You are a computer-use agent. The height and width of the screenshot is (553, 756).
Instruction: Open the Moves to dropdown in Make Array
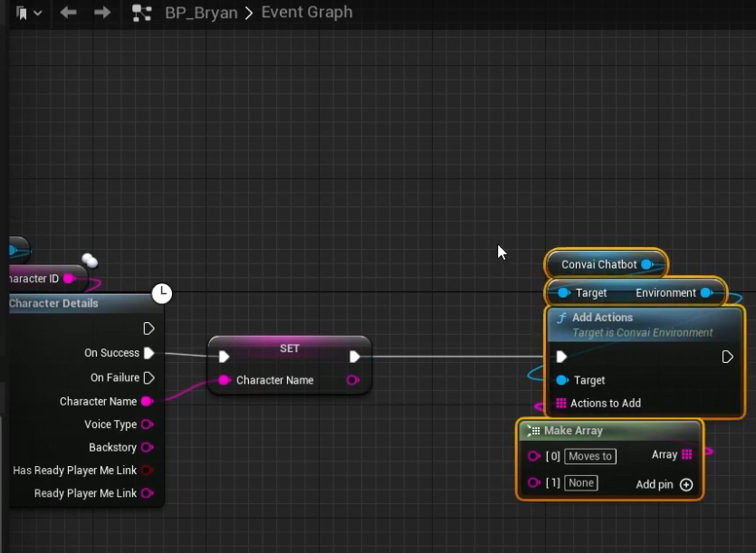pyautogui.click(x=591, y=456)
